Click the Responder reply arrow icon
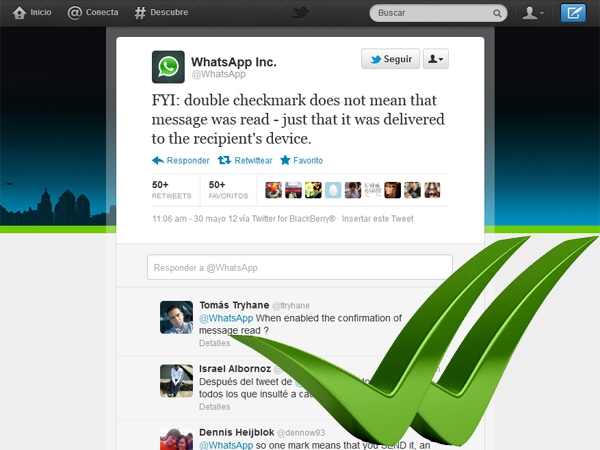The height and width of the screenshot is (450, 600). (158, 160)
